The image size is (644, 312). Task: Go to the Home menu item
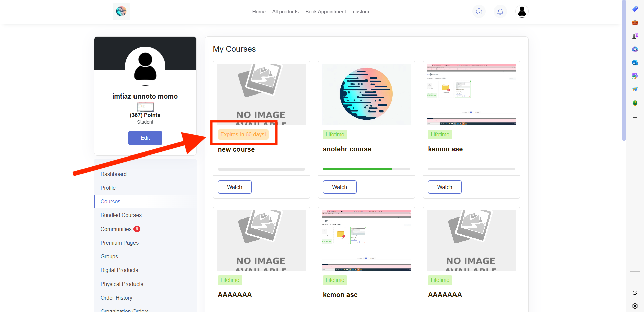(259, 12)
